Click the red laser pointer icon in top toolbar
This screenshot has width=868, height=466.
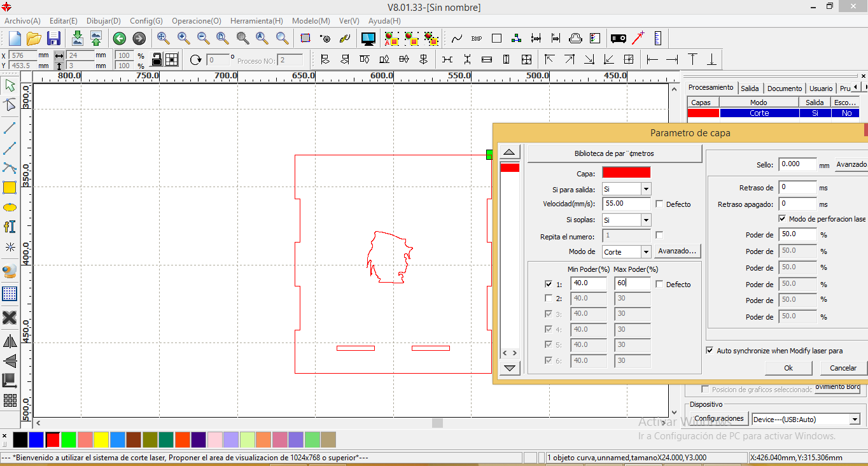point(638,38)
